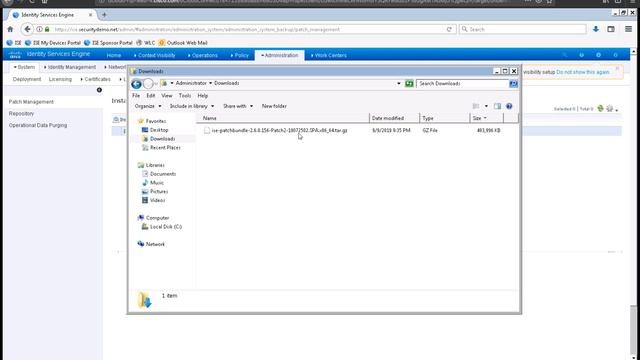Screen dimensions: 640x360
Task: Open the ISE Sponsor Portal bookmark
Action: [108, 42]
